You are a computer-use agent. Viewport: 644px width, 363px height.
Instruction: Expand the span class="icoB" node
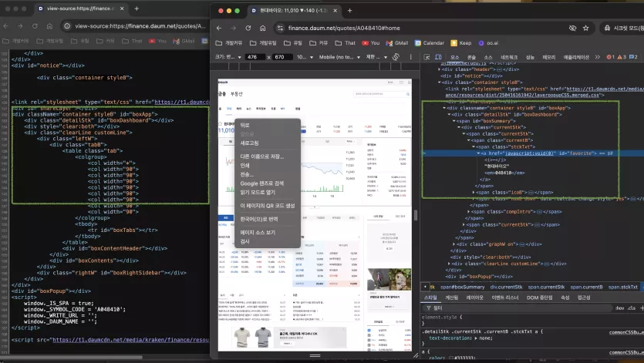(473, 192)
